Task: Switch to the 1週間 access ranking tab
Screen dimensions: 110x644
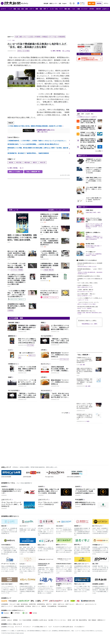Action: (x=83, y=114)
